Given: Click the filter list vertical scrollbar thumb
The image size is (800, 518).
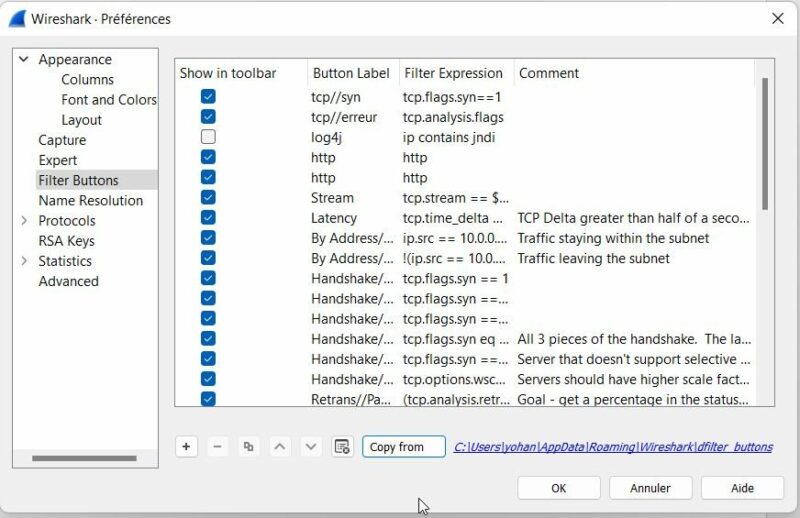Looking at the screenshot, I should coord(765,143).
